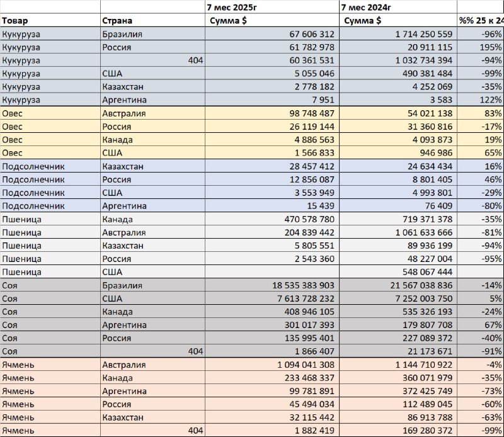Image resolution: width=504 pixels, height=437 pixels.
Task: Click the Подсолнечник Казахстан country cell
Action: [152, 166]
